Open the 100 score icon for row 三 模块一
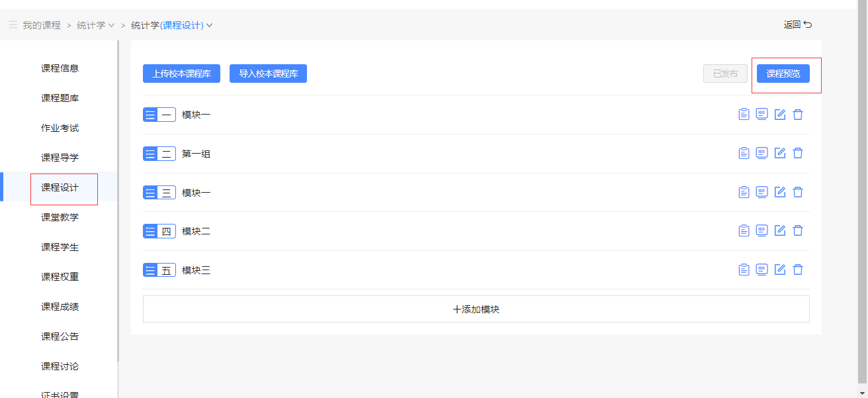This screenshot has width=868, height=398. pyautogui.click(x=761, y=192)
